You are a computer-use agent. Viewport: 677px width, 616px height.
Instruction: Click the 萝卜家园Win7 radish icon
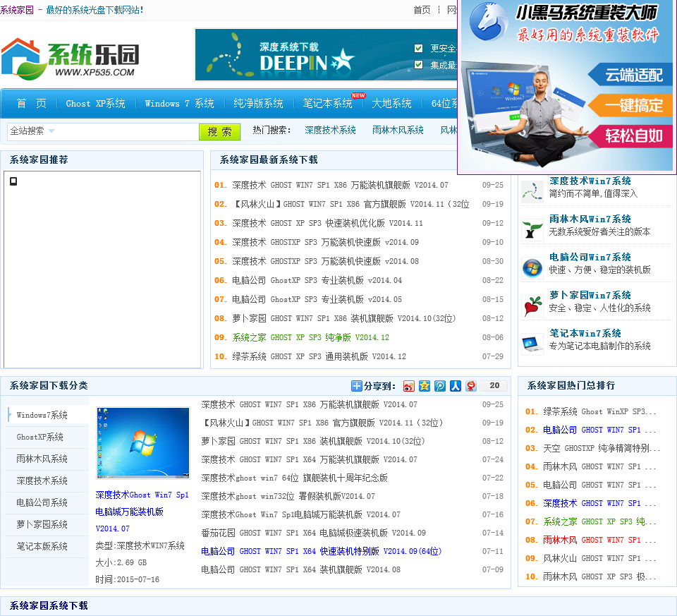coord(532,306)
